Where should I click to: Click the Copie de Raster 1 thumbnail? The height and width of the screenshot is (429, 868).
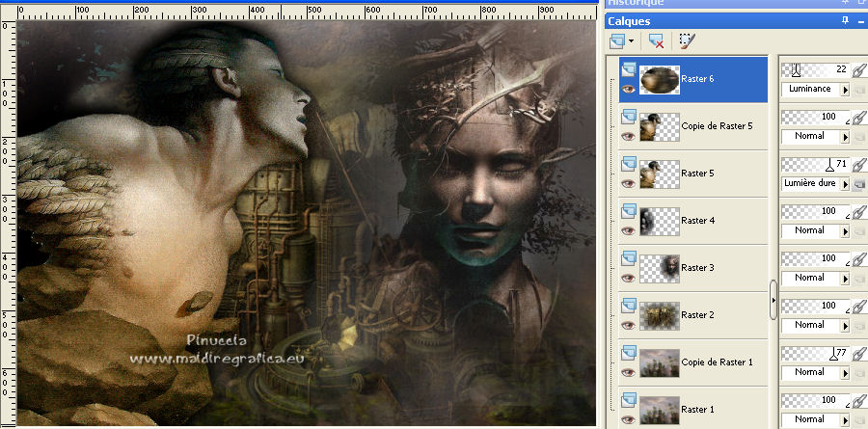660,363
